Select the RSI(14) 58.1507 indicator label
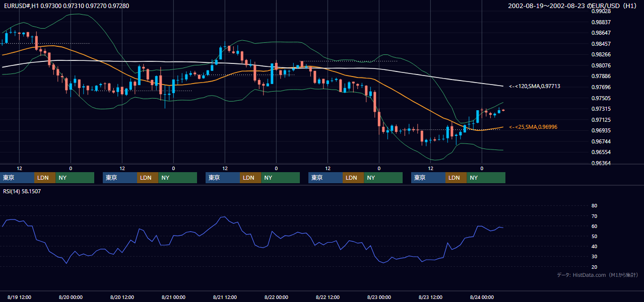Image resolution: width=644 pixels, height=302 pixels. [22, 191]
